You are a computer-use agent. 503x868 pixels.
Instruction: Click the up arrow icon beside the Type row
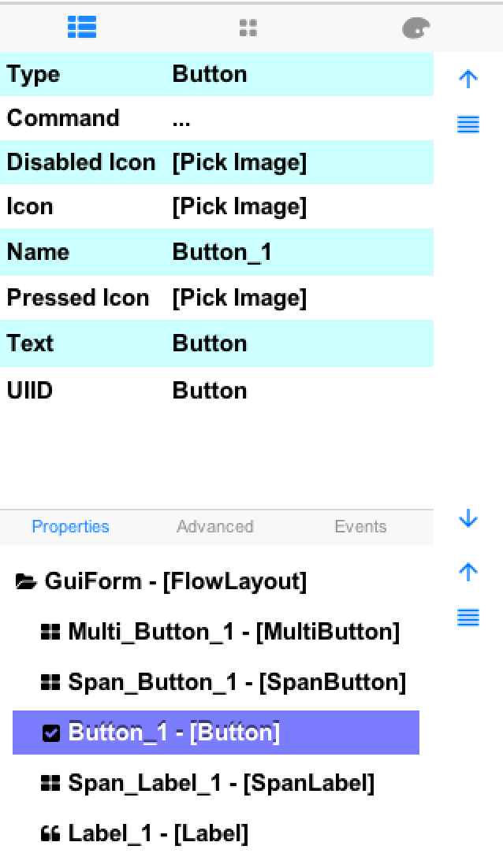[468, 79]
